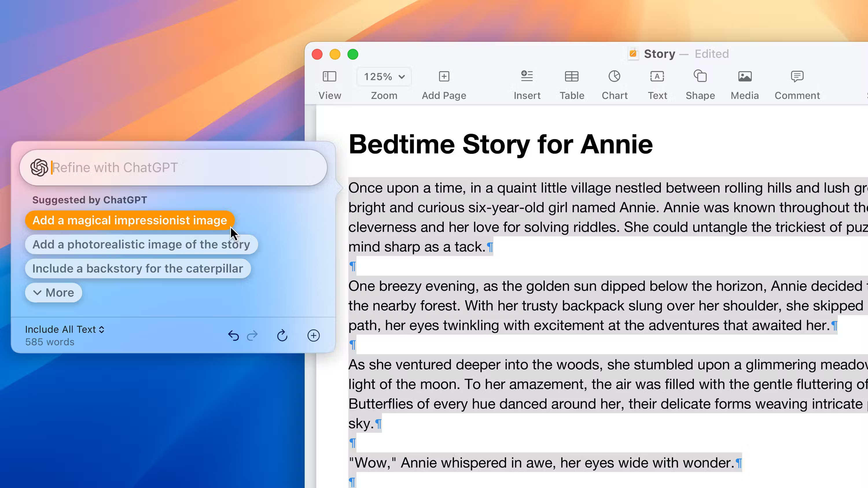The width and height of the screenshot is (868, 488).
Task: Click the redo arrow button
Action: coord(252,335)
